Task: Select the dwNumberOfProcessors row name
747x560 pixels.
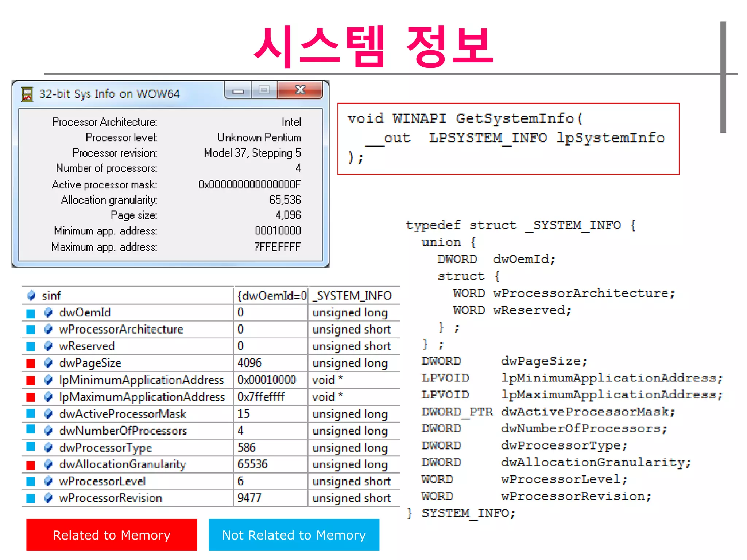Action: click(123, 431)
